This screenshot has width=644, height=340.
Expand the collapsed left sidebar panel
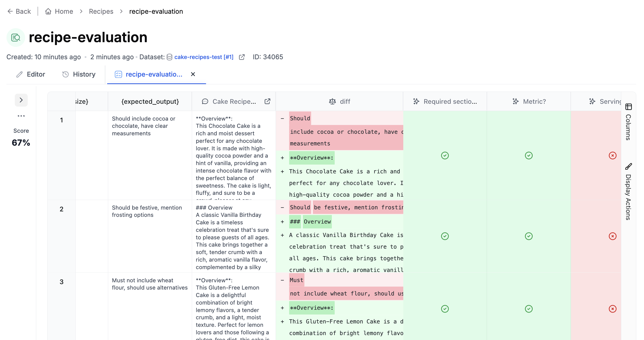(21, 100)
